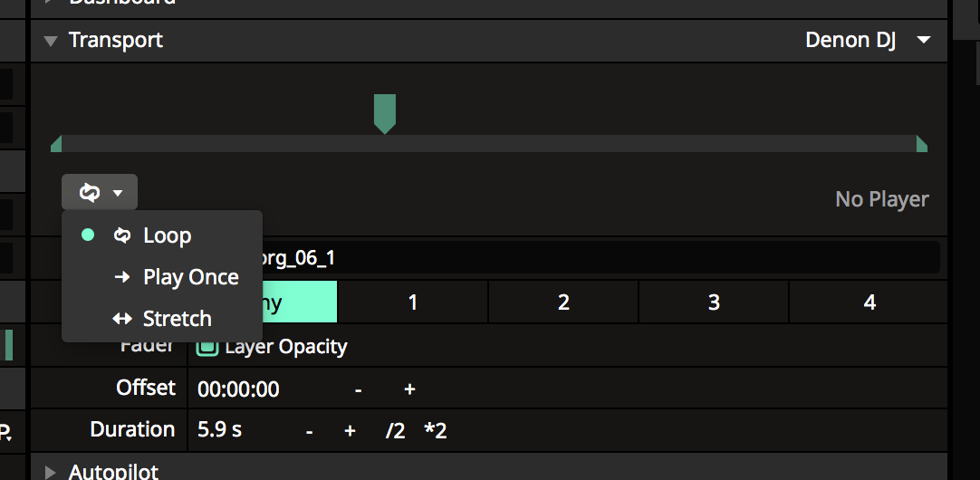This screenshot has width=980, height=480.
Task: Double the Duration with *2
Action: [436, 431]
